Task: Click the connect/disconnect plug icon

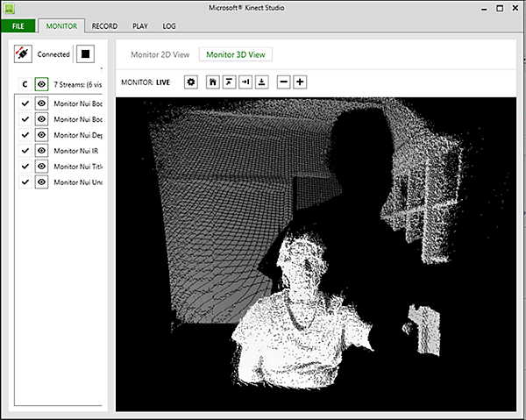Action: (x=23, y=54)
